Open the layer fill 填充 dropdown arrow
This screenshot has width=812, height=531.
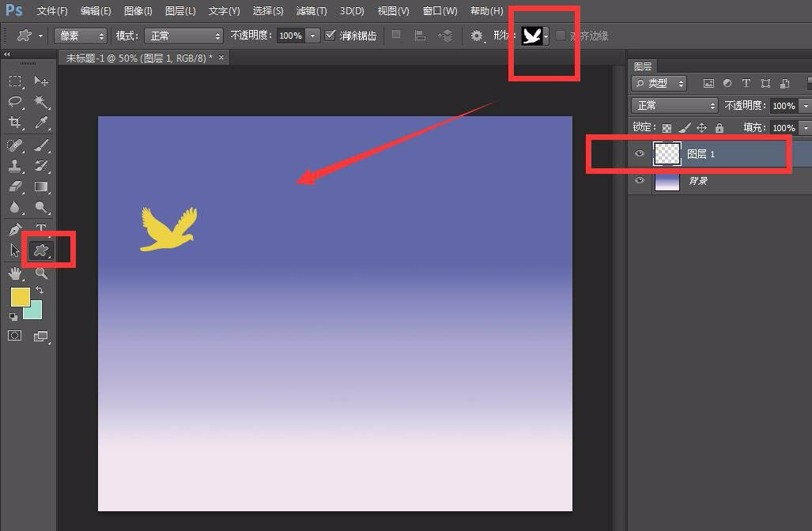click(x=805, y=127)
